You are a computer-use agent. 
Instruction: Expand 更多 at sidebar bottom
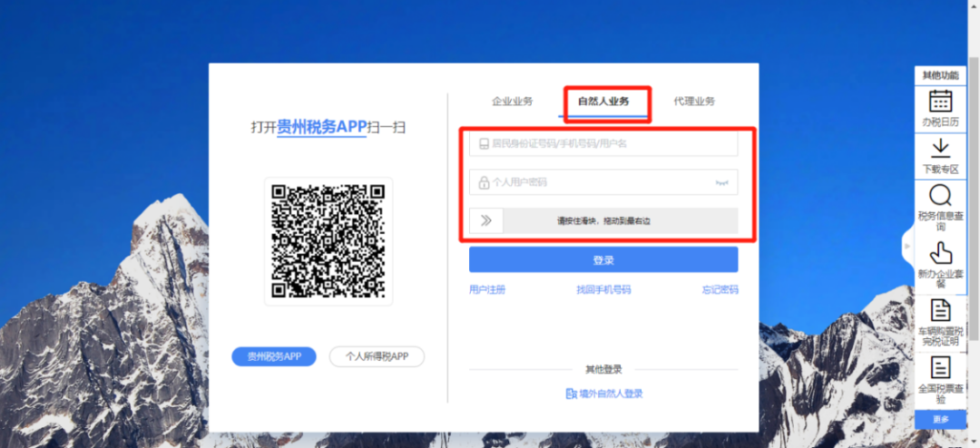pyautogui.click(x=940, y=419)
